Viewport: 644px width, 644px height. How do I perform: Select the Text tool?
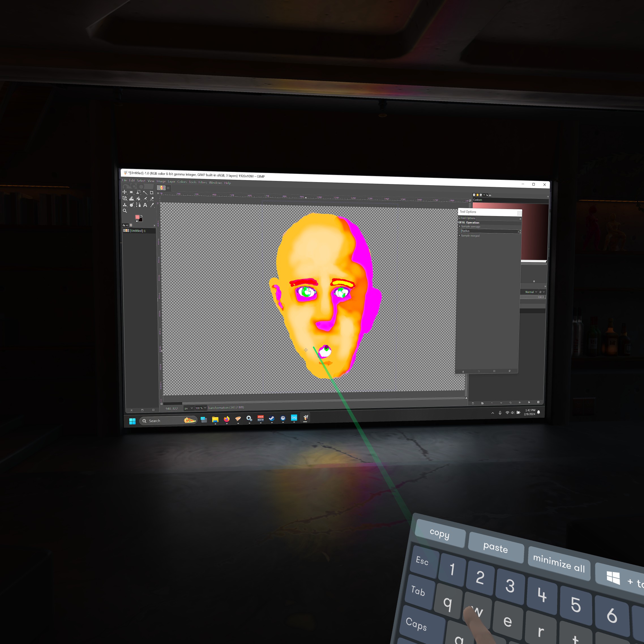(x=145, y=205)
